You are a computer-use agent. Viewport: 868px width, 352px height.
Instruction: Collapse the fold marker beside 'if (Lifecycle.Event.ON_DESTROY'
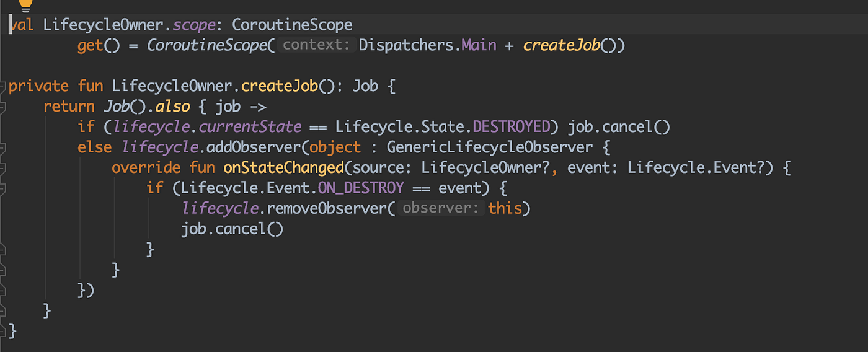[x=2, y=188]
